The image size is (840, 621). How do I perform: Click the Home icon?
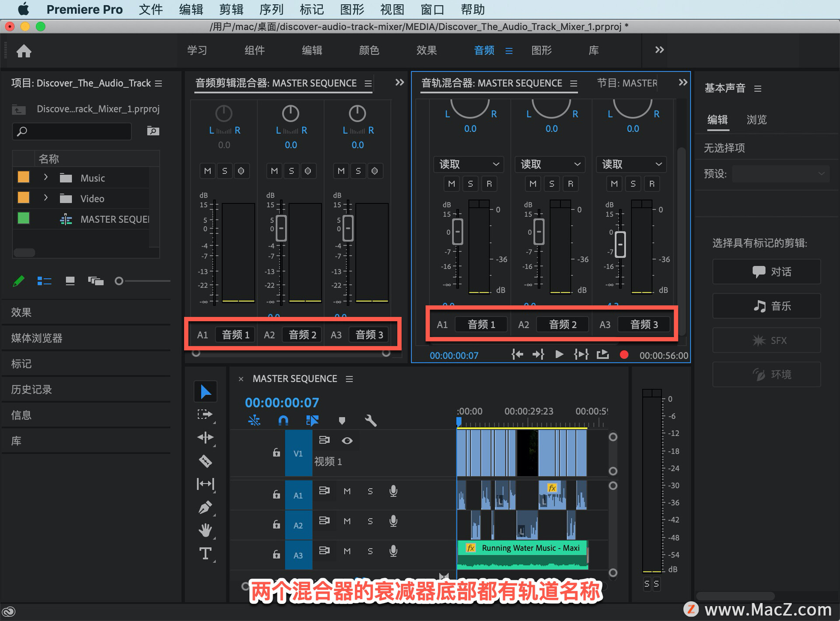[24, 51]
